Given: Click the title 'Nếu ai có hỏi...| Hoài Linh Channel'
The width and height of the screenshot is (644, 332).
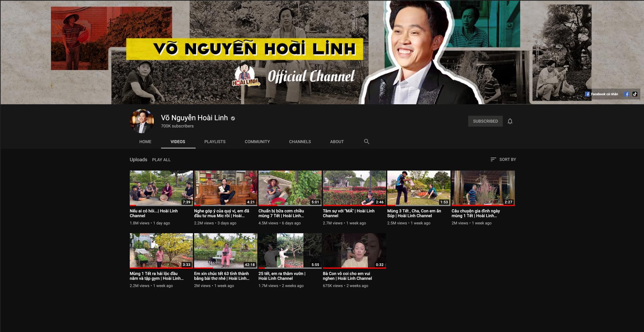Looking at the screenshot, I should click(x=154, y=213).
